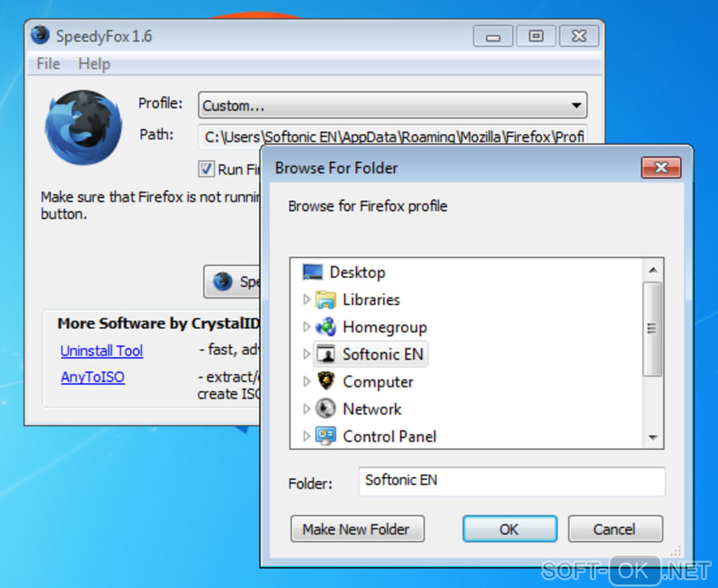Click the scroll down arrow in folder tree
Viewport: 718px width, 588px height.
coord(653,437)
